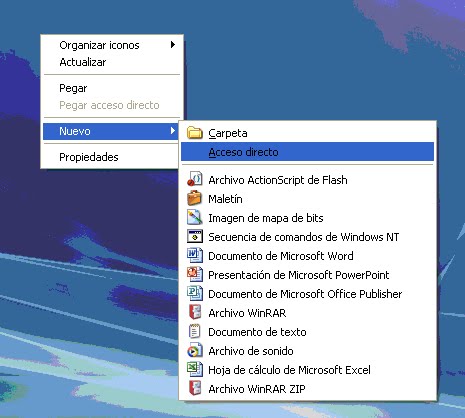The width and height of the screenshot is (465, 418).
Task: Expand the Nuevo submenu arrow
Action: coord(173,131)
